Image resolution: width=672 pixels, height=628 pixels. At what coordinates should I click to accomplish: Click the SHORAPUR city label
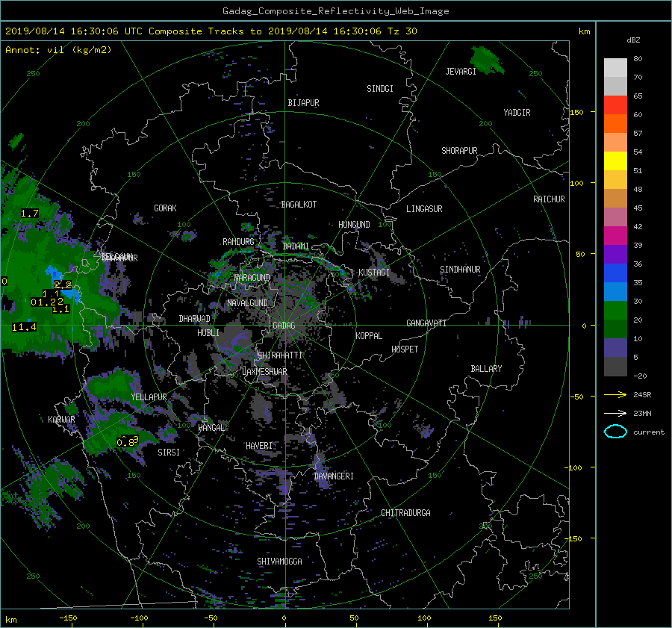tap(459, 151)
